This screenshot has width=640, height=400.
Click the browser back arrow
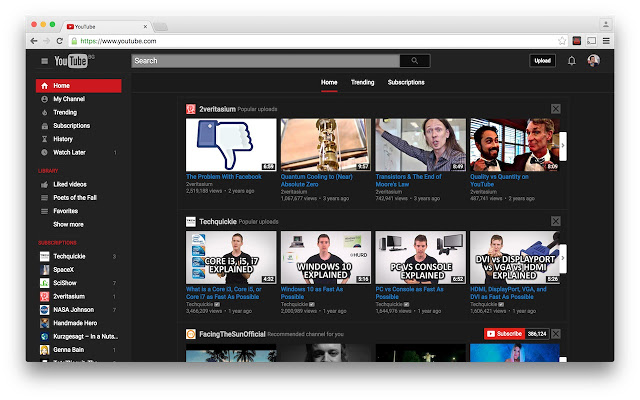[34, 41]
